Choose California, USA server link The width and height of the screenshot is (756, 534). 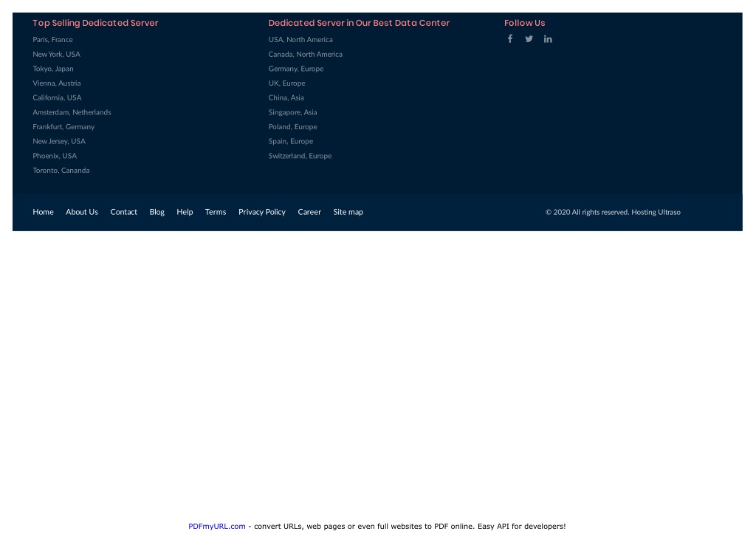[57, 97]
